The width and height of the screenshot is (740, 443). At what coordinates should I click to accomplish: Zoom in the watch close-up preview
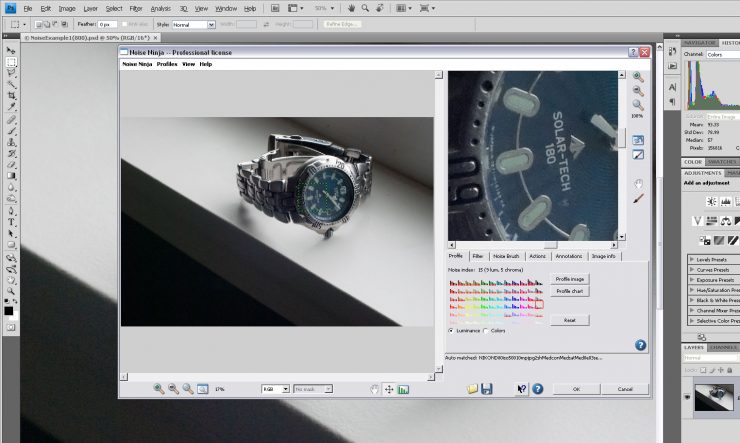click(638, 76)
